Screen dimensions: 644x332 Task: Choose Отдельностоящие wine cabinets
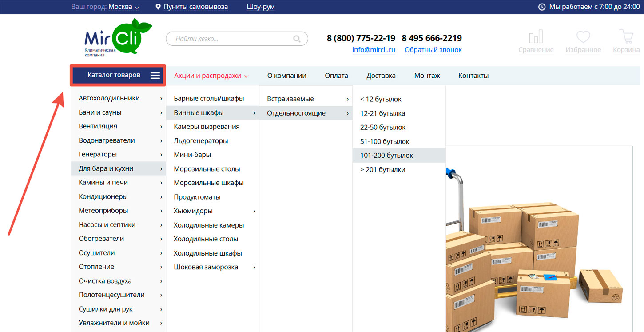pos(306,113)
